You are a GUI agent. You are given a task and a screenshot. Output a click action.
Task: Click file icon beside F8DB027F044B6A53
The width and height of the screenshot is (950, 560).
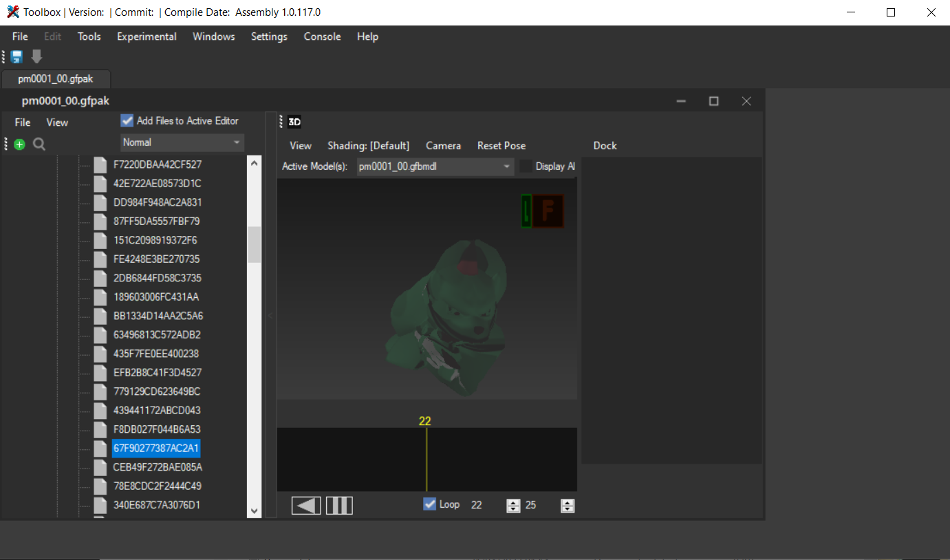coord(100,429)
